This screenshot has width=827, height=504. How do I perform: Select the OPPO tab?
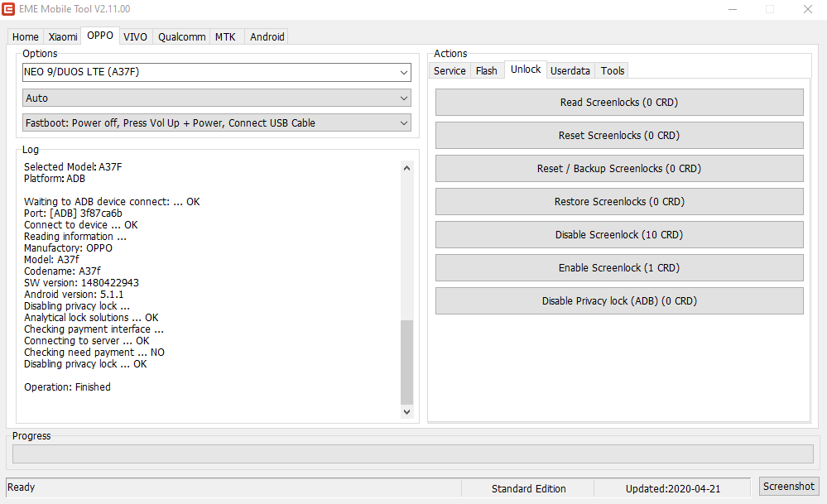[x=100, y=36]
